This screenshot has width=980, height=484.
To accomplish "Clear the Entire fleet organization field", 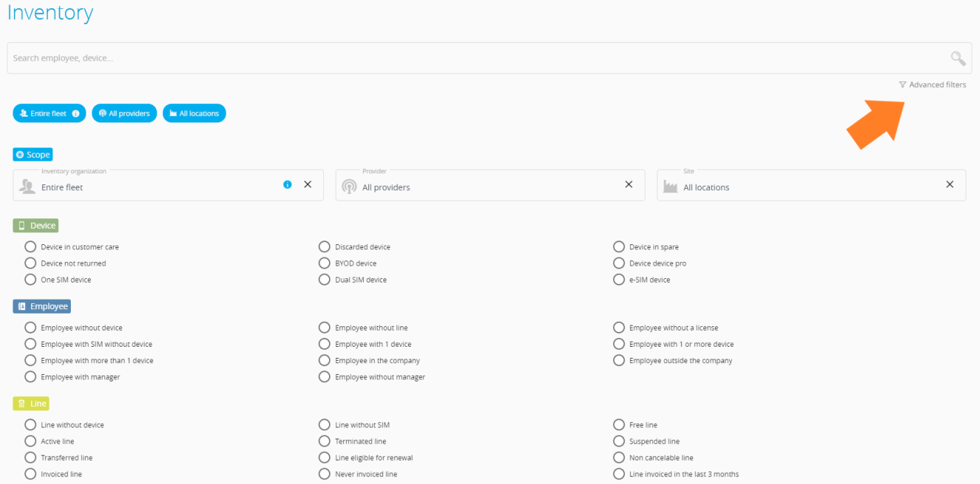I will click(308, 184).
